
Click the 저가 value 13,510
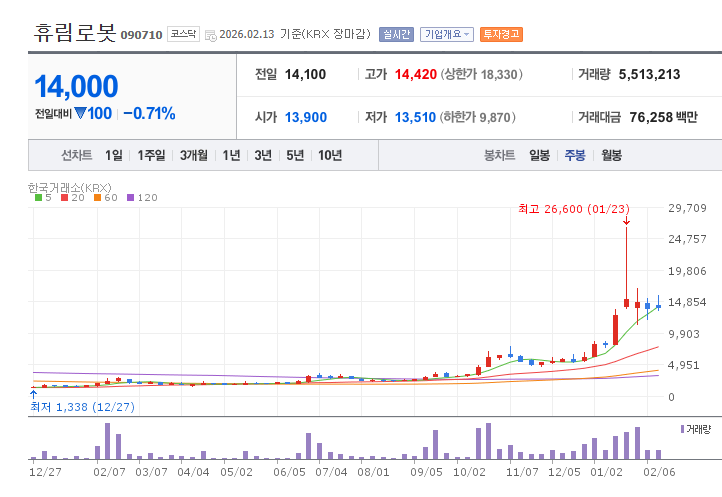click(415, 117)
